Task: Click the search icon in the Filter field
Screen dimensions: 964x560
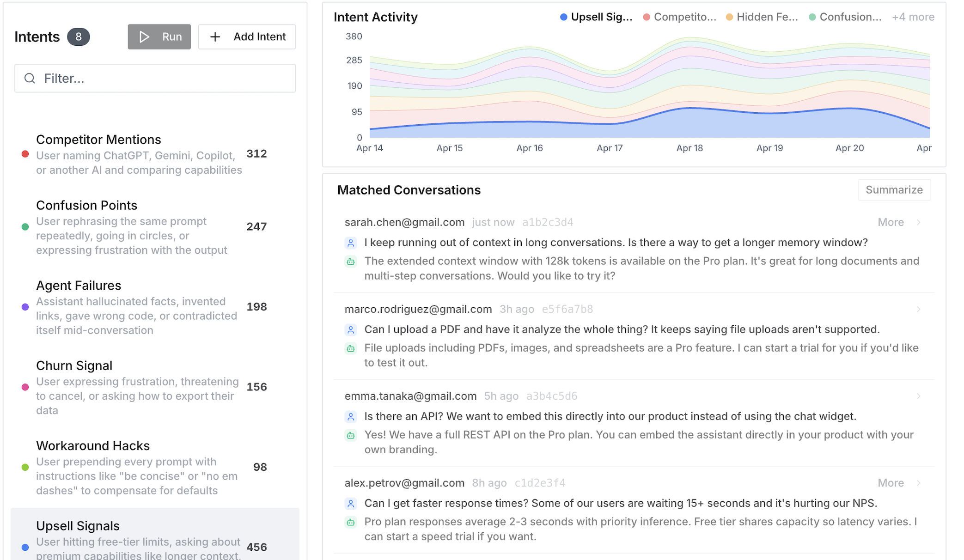Action: tap(30, 78)
